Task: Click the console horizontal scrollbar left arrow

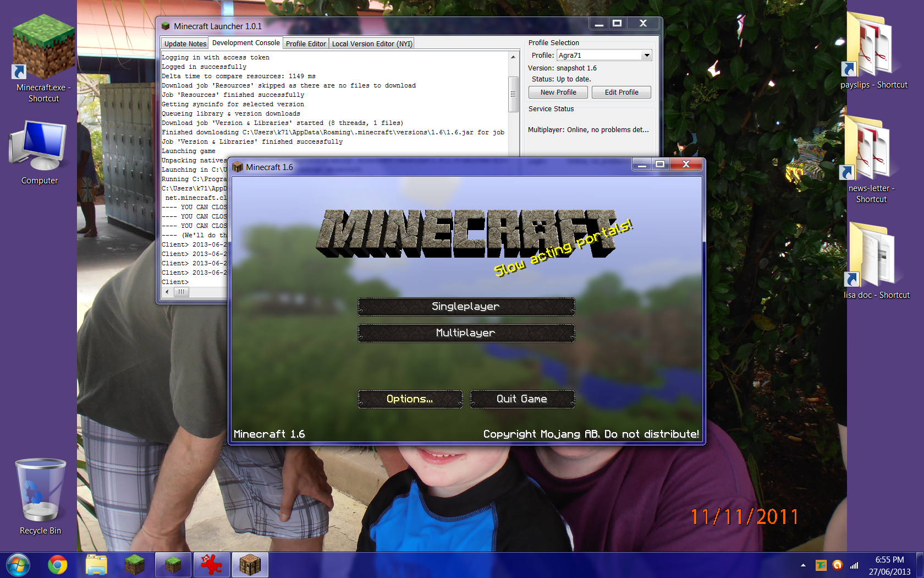Action: (x=167, y=292)
